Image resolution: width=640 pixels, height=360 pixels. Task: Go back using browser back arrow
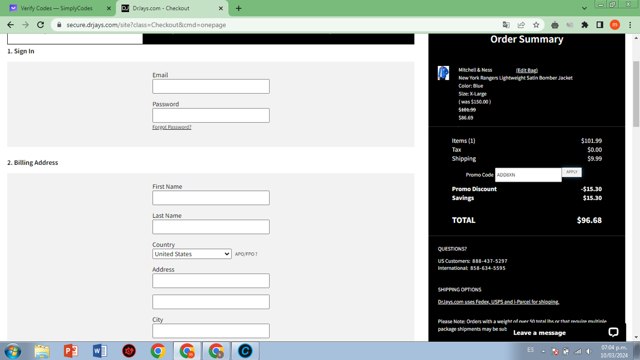coord(11,25)
